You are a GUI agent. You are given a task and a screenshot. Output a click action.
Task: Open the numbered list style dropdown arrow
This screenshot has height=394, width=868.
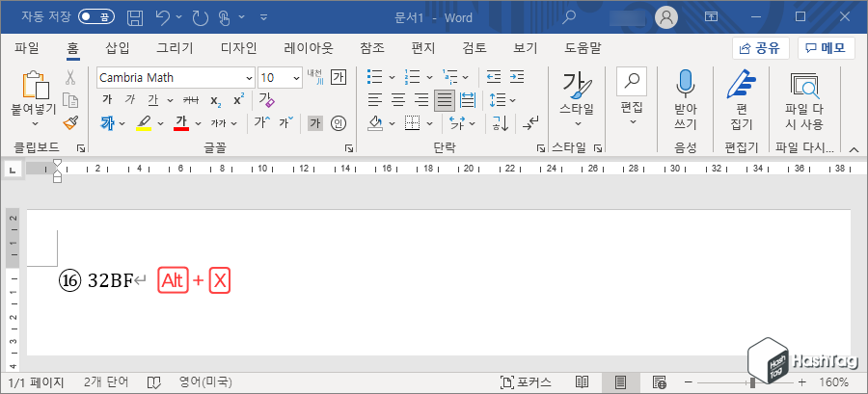(428, 77)
